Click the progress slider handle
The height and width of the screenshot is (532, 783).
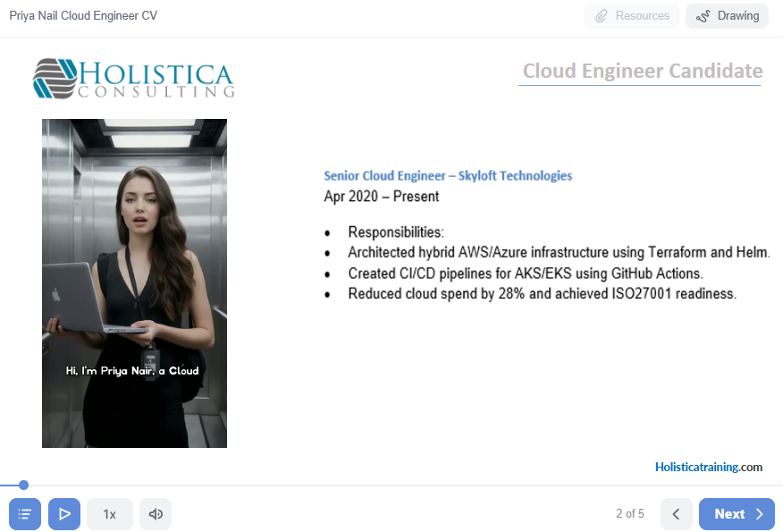(x=23, y=485)
